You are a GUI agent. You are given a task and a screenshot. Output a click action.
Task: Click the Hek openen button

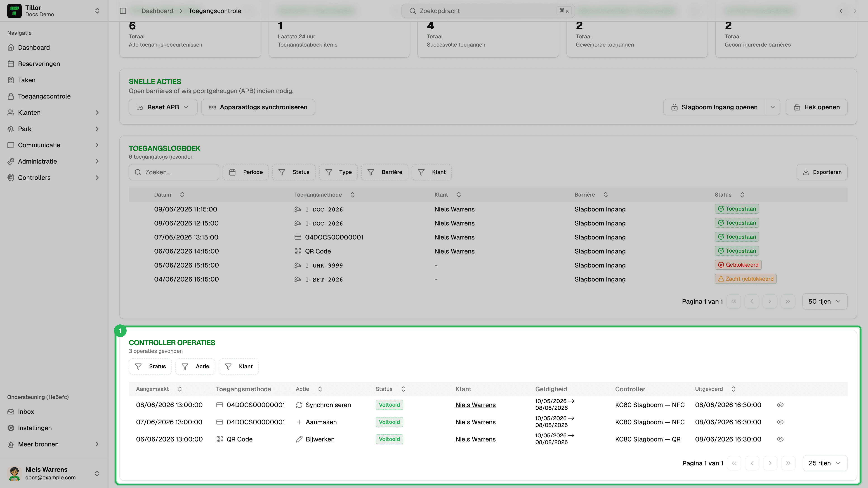(x=816, y=107)
